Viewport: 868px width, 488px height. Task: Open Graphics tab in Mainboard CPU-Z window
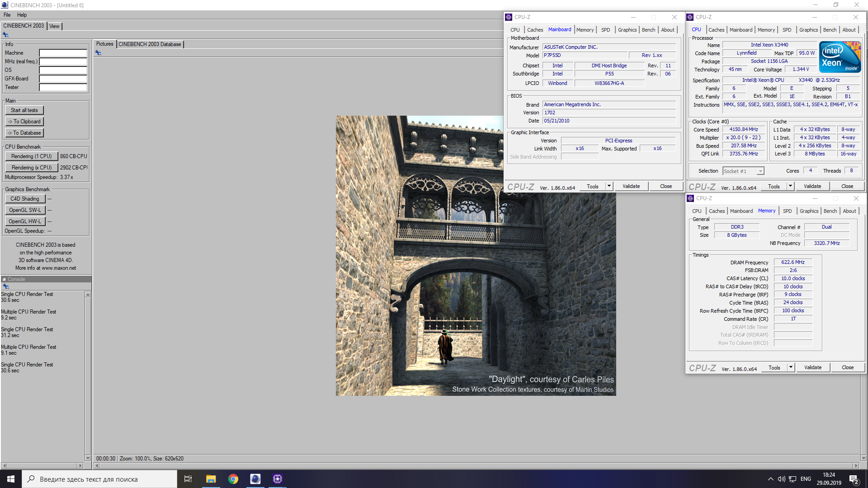point(627,30)
